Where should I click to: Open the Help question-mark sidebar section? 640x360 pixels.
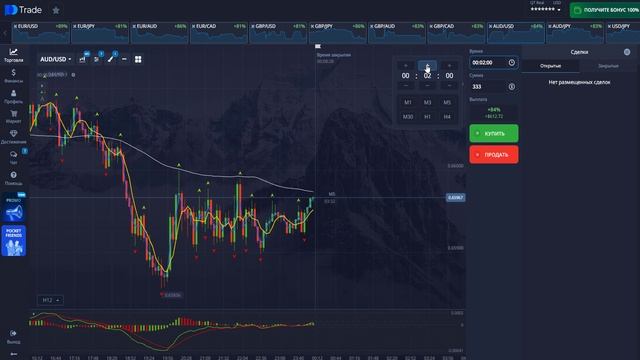coord(13,178)
